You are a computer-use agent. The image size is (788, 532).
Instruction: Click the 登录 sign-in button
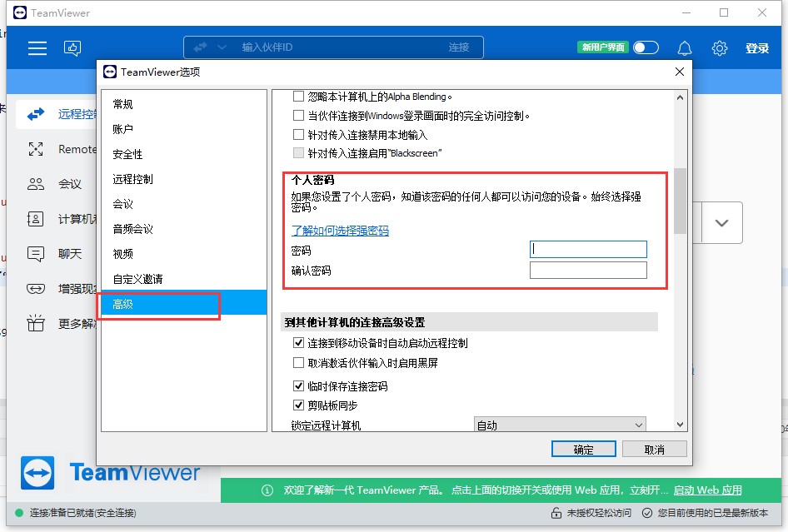click(757, 48)
